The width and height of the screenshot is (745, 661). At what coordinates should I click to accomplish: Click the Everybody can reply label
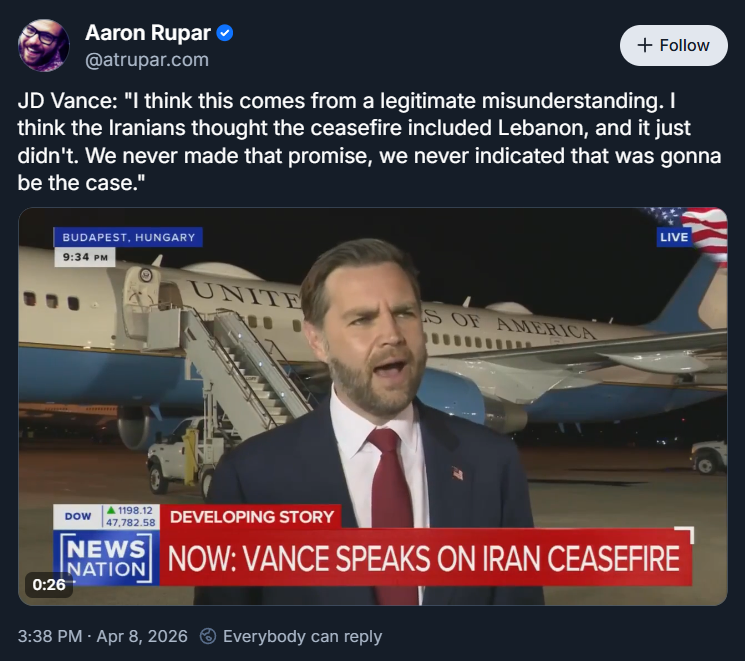302,636
